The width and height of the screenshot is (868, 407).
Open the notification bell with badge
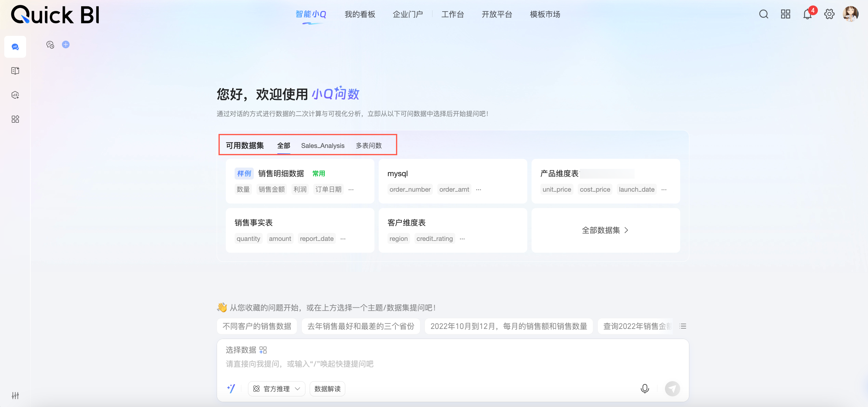pos(808,14)
